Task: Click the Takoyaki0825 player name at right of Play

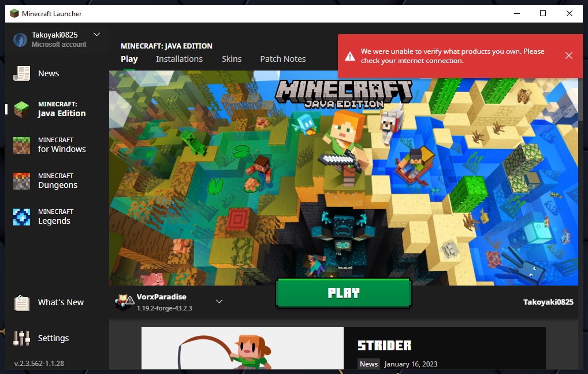Action: pyautogui.click(x=548, y=302)
